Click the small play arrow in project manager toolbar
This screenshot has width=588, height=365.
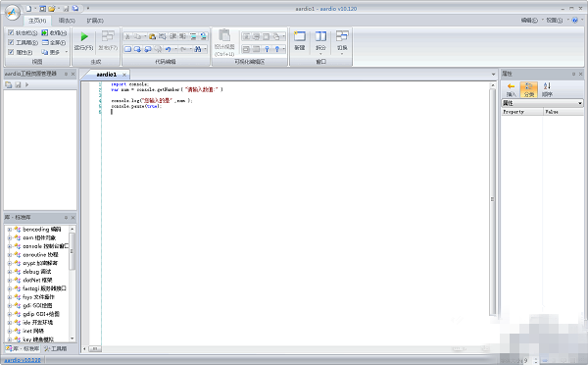click(x=27, y=84)
